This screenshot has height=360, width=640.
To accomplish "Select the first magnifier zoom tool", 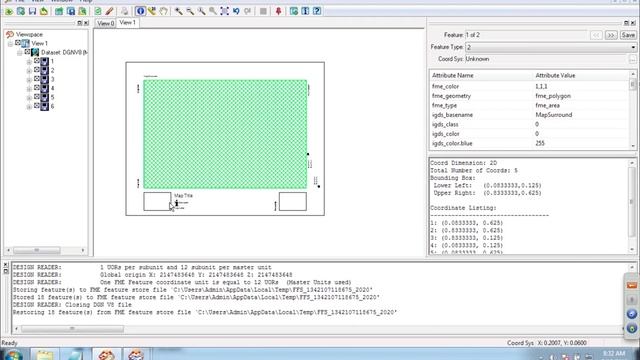I will [x=179, y=11].
